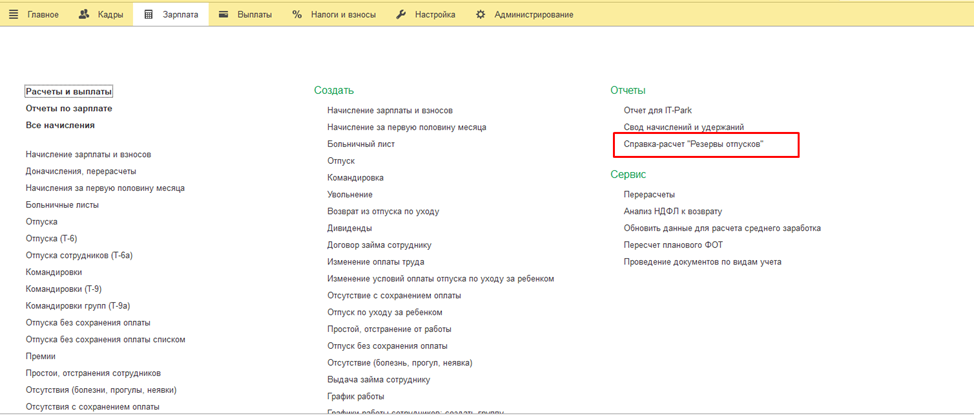Open Отпуска (Т-6) list
The width and height of the screenshot is (974, 418).
[51, 239]
